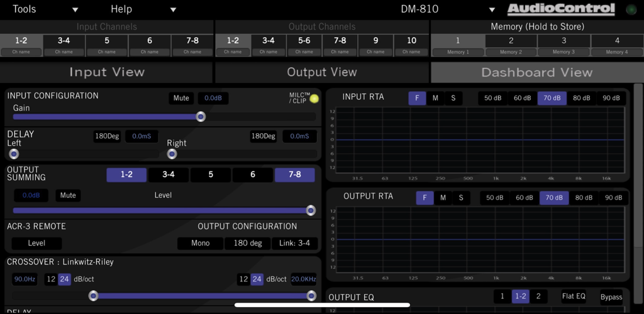Screen dimensions: 644x314
Task: Set Output RTA speed to F
Action: point(425,198)
